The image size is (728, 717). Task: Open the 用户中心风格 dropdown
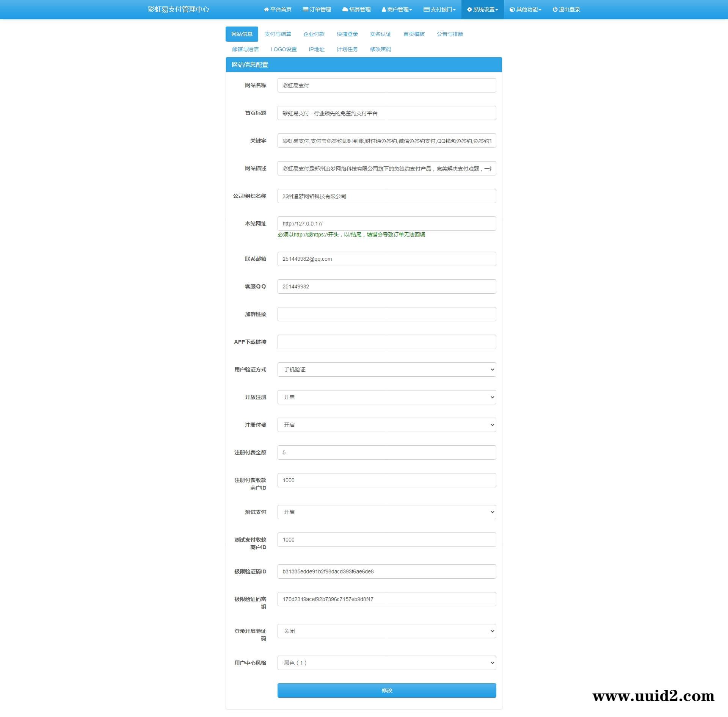click(x=386, y=663)
